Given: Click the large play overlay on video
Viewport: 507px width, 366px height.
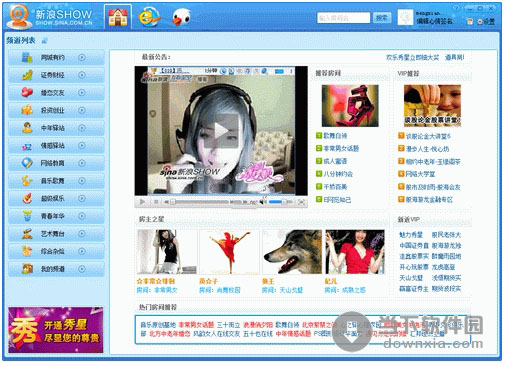Looking at the screenshot, I should pyautogui.click(x=221, y=130).
